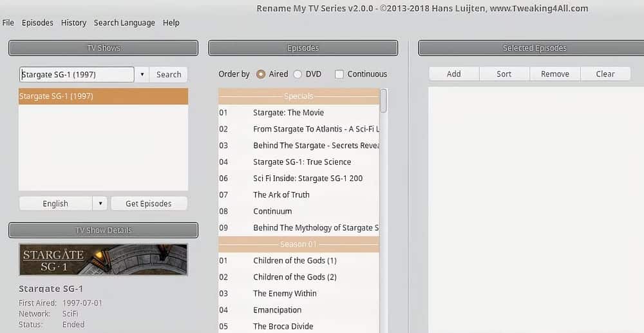Select the Aired order radio button
644x333 pixels.
click(x=261, y=74)
